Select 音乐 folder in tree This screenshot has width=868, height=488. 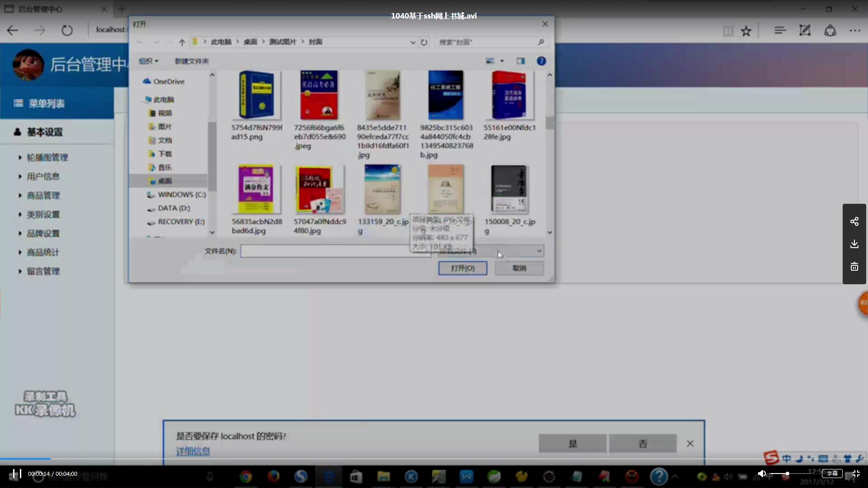(x=160, y=167)
